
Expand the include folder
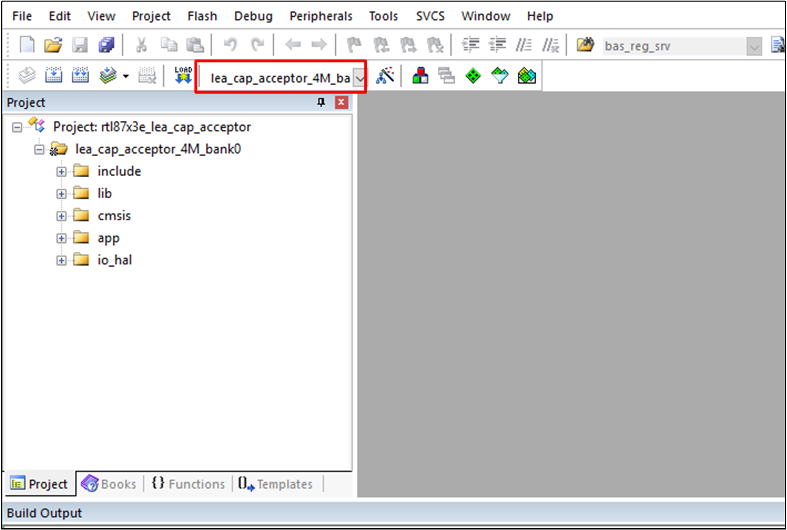(61, 172)
